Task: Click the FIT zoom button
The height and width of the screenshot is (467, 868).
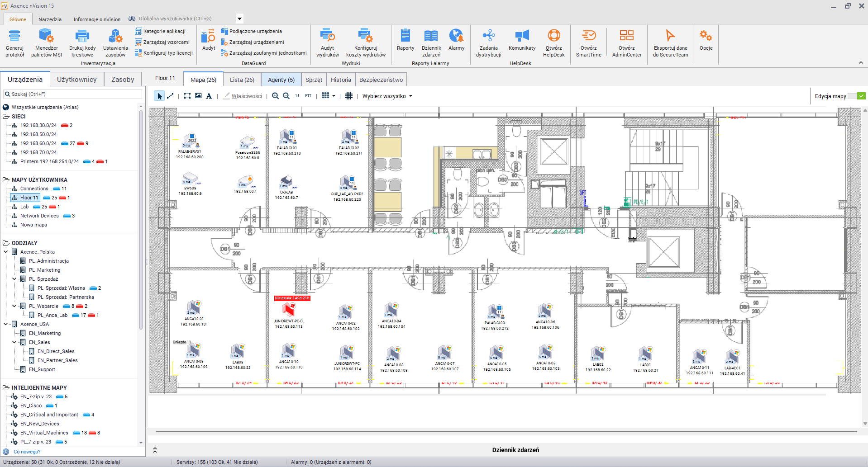Action: point(308,96)
